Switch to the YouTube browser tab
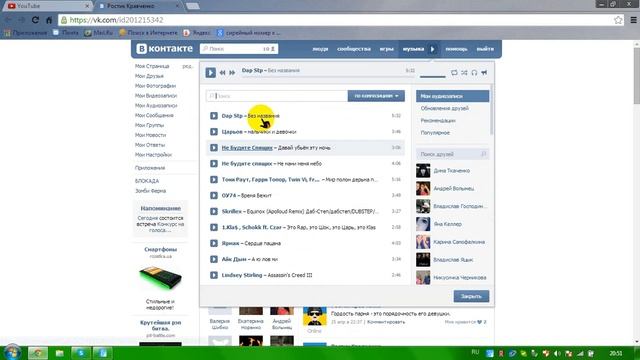This screenshot has height=360, width=640. point(48,6)
